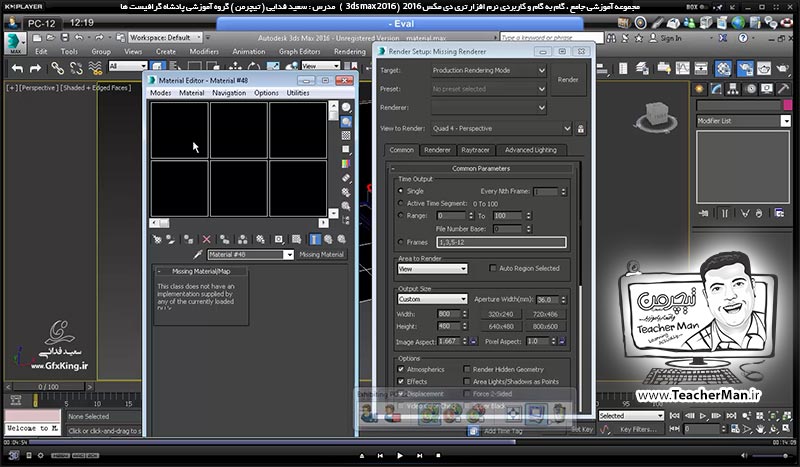The height and width of the screenshot is (467, 800).
Task: Open the Modes menu in Material Editor
Action: pos(160,93)
